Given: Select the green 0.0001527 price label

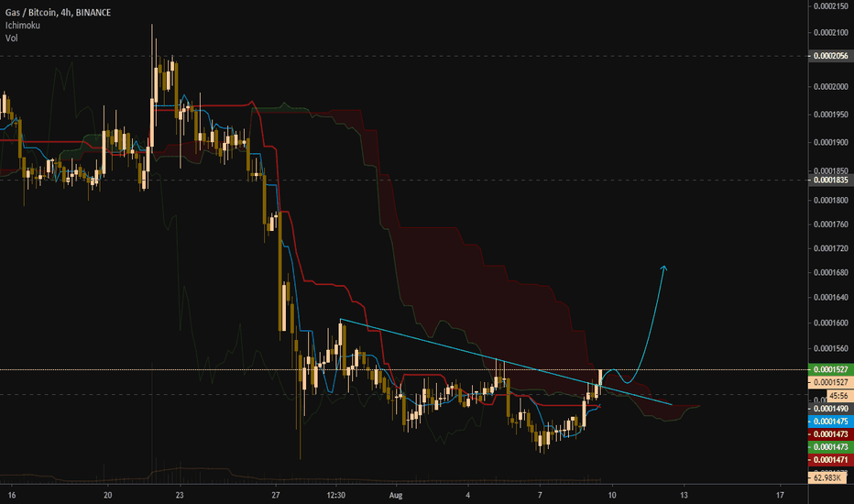Looking at the screenshot, I should (x=830, y=369).
